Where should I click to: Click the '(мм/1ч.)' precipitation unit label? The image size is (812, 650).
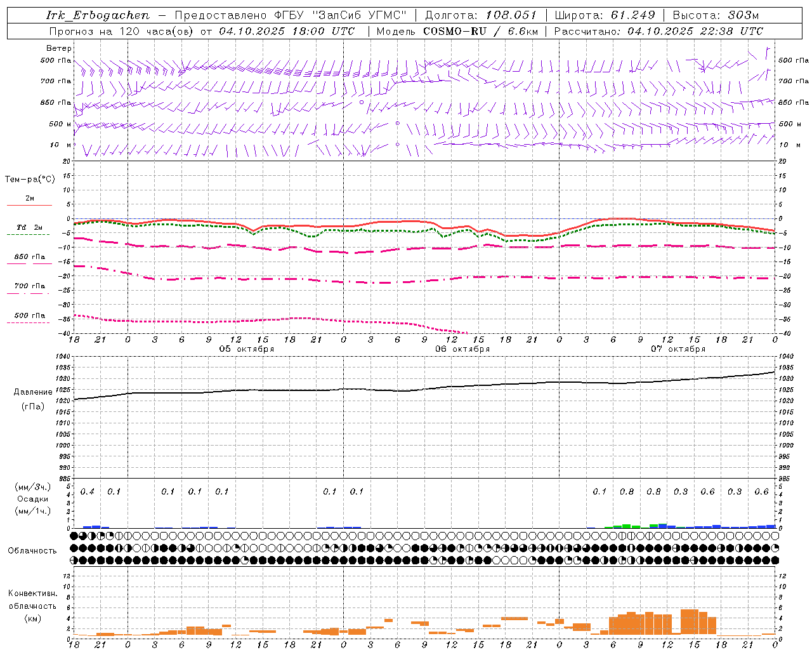[33, 511]
